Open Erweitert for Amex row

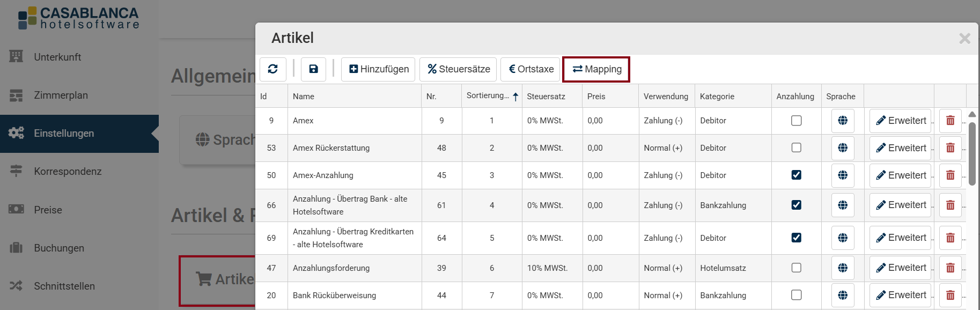pos(900,121)
